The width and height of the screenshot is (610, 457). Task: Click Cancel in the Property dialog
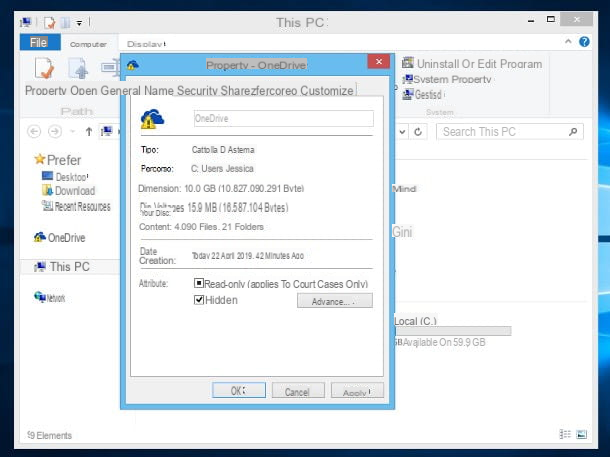pyautogui.click(x=298, y=391)
